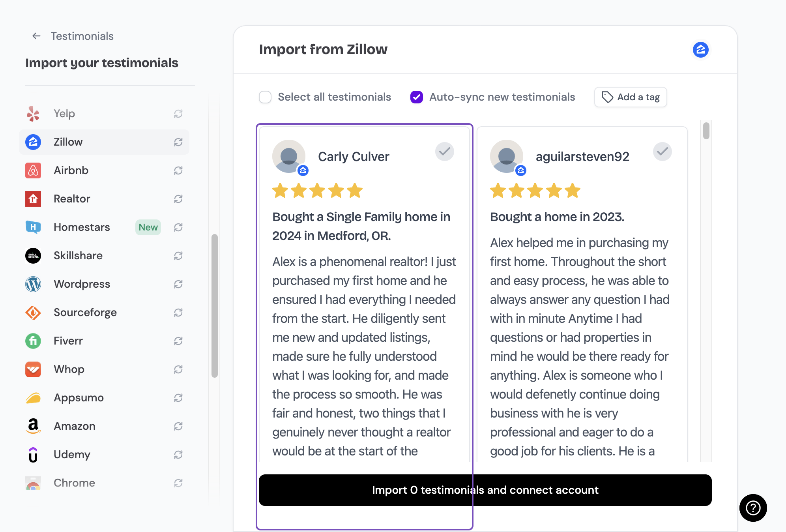This screenshot has width=786, height=532.
Task: Click the sync icon for Fiverr
Action: (x=178, y=341)
